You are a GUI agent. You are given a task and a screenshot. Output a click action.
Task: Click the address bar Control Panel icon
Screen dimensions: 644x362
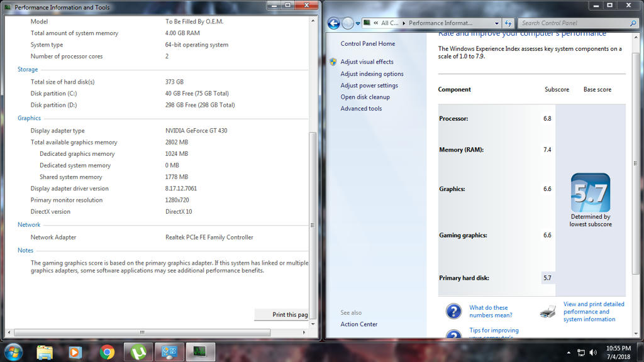pos(367,23)
